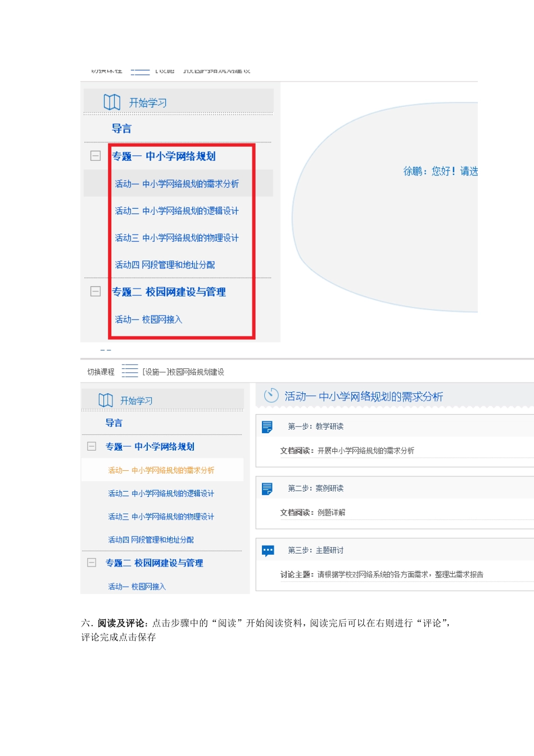The width and height of the screenshot is (534, 756).
Task: Click the [设施一]校园网络规划建设 course title
Action: pyautogui.click(x=183, y=372)
